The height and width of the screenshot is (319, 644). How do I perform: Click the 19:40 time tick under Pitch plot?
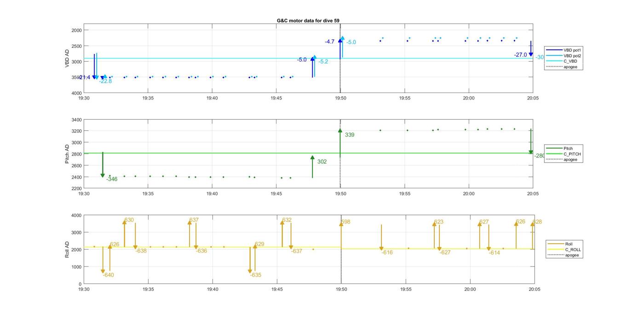pos(212,194)
